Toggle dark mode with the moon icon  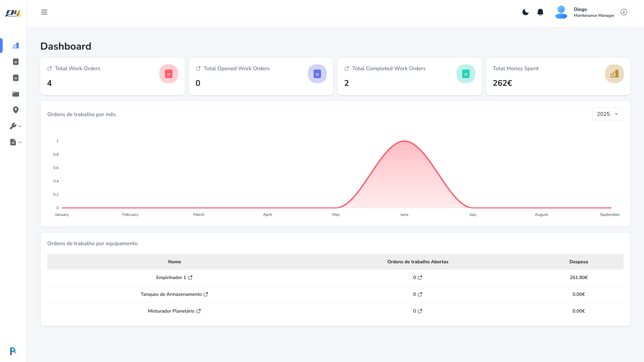pyautogui.click(x=525, y=12)
